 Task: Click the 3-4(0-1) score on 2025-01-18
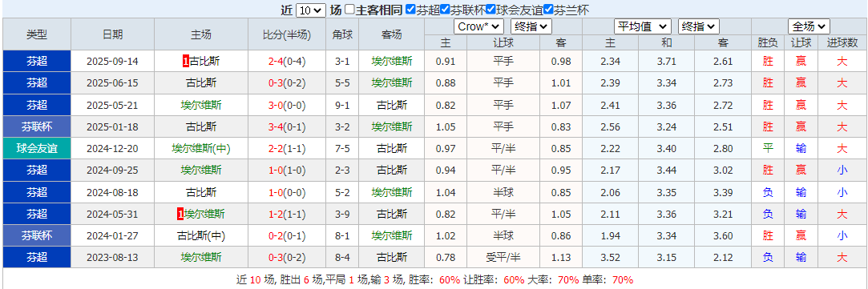(x=287, y=126)
